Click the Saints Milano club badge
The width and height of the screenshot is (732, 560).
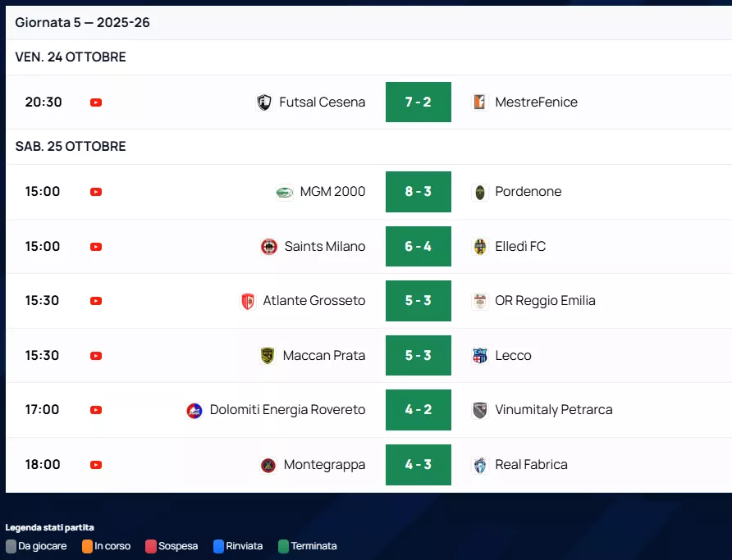pos(269,247)
